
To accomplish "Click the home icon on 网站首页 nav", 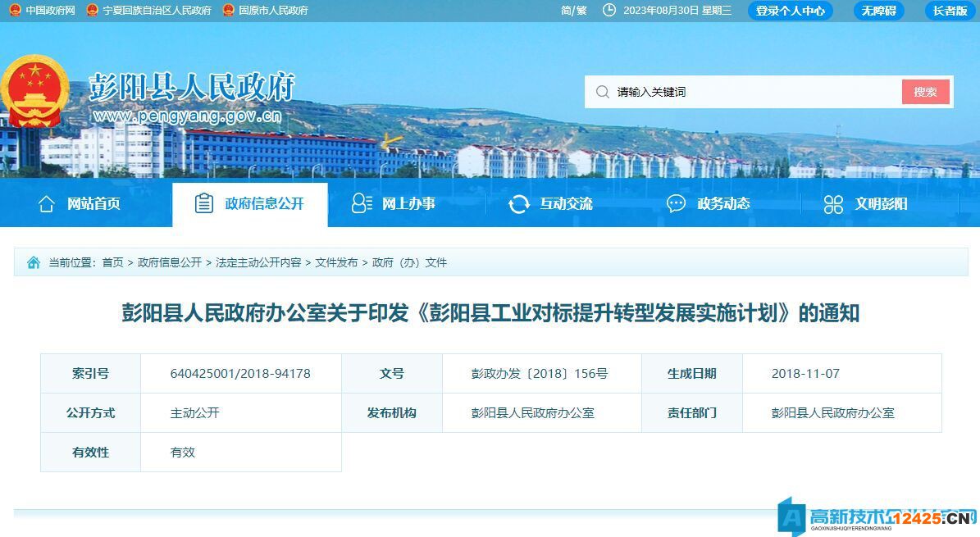I will pyautogui.click(x=45, y=204).
